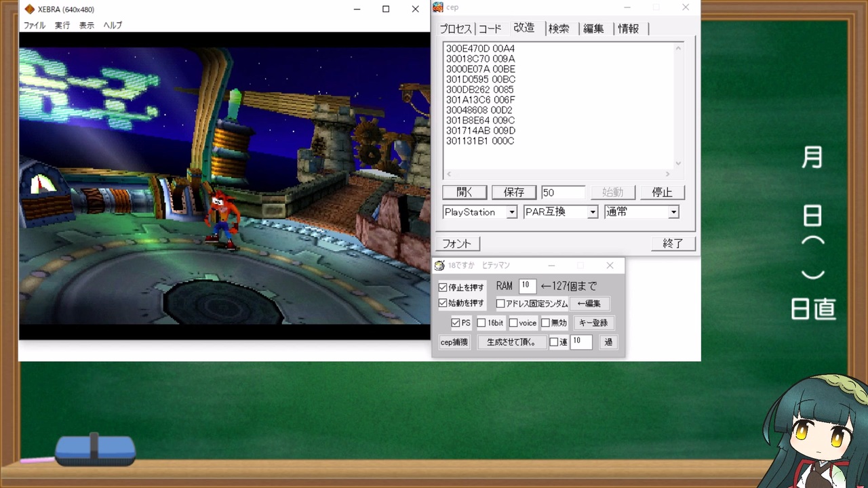Enable アドレス固定ランダム checkbox
This screenshot has width=868, height=488.
coord(500,304)
